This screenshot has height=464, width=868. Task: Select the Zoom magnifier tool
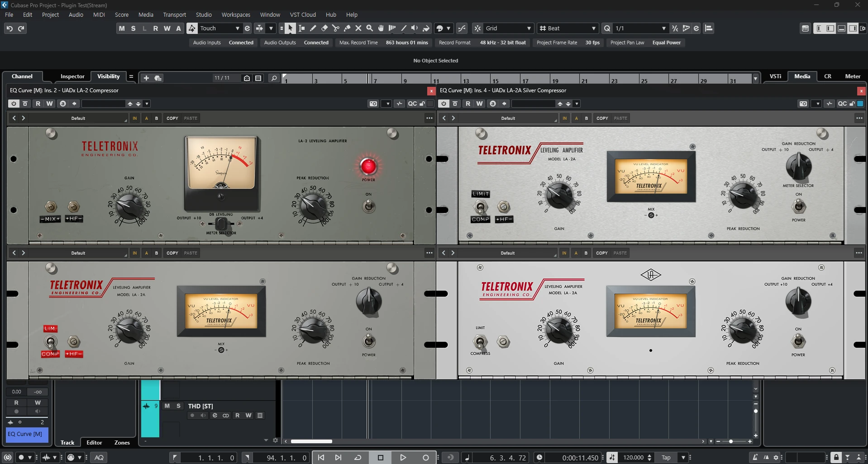[369, 28]
